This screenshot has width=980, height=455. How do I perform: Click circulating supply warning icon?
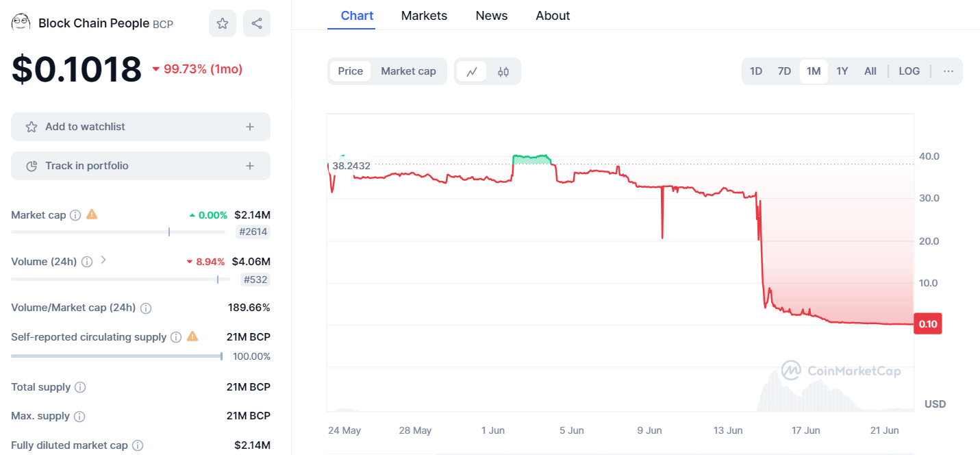click(192, 336)
